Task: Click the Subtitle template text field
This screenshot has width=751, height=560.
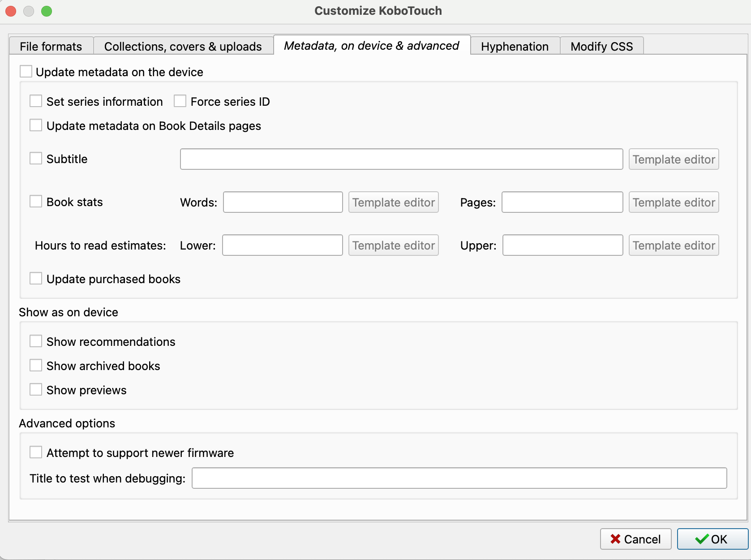Action: [x=401, y=159]
